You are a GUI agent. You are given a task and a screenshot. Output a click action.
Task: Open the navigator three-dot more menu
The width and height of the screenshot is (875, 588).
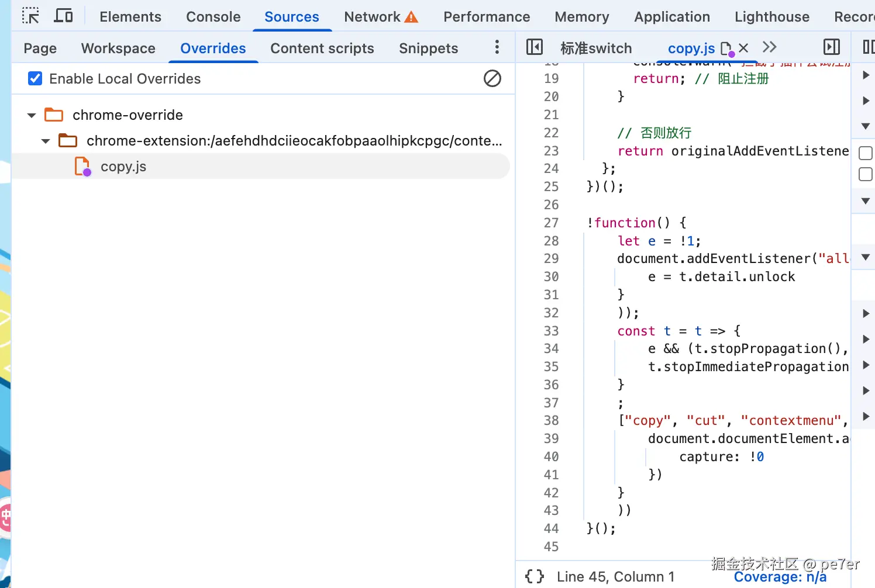click(497, 47)
